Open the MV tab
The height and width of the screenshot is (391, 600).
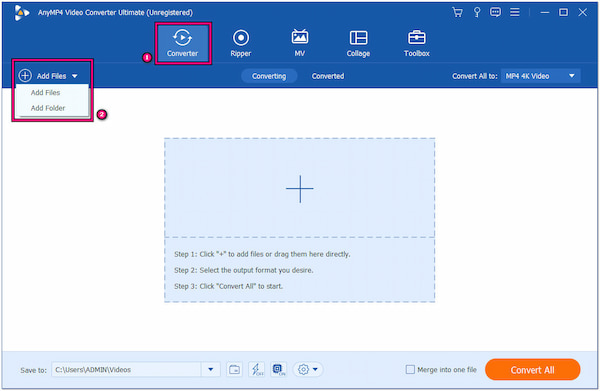tap(300, 43)
